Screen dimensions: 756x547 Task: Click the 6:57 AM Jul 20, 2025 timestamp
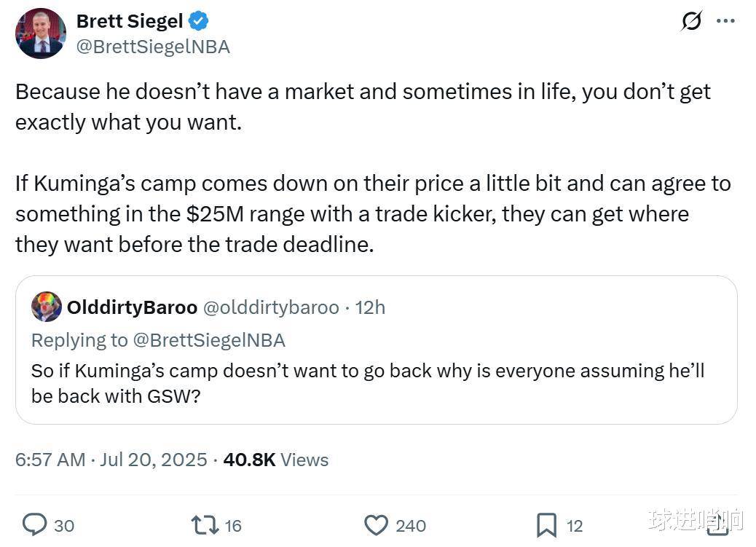pyautogui.click(x=111, y=460)
